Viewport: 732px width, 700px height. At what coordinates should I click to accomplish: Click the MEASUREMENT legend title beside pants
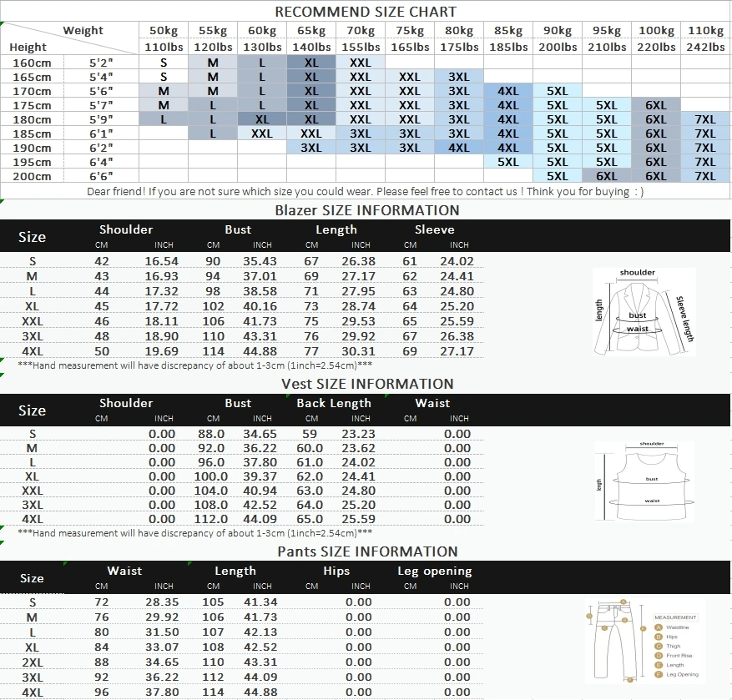(x=675, y=617)
